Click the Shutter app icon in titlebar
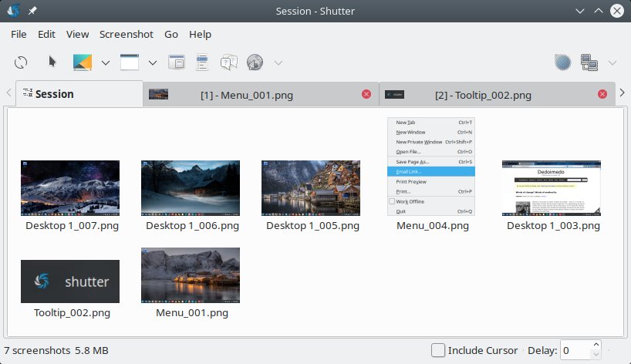 click(13, 11)
